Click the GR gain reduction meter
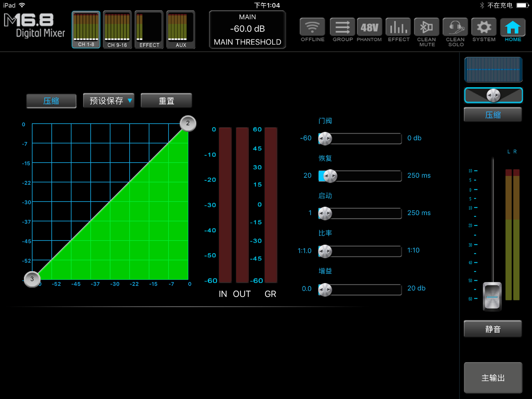 271,205
